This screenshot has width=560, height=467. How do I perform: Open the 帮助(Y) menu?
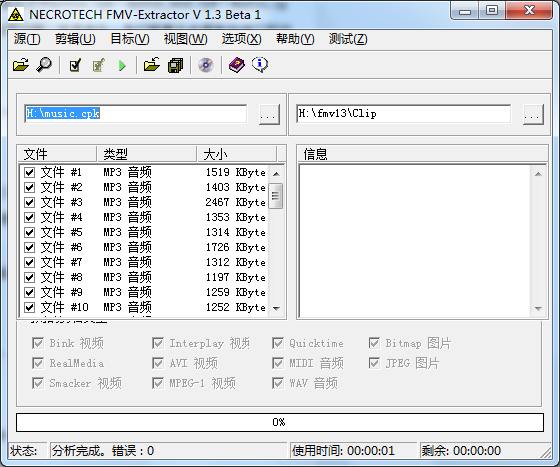click(x=295, y=39)
